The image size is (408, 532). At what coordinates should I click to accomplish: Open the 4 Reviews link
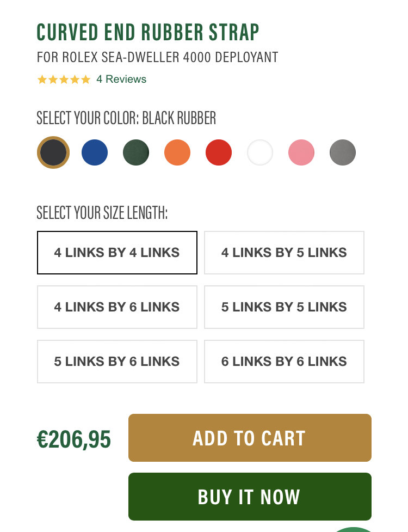tap(121, 79)
